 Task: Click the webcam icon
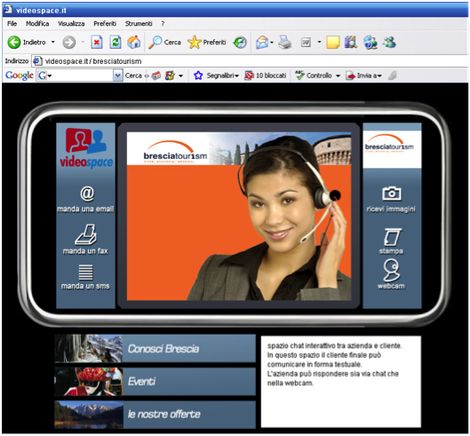tap(391, 270)
